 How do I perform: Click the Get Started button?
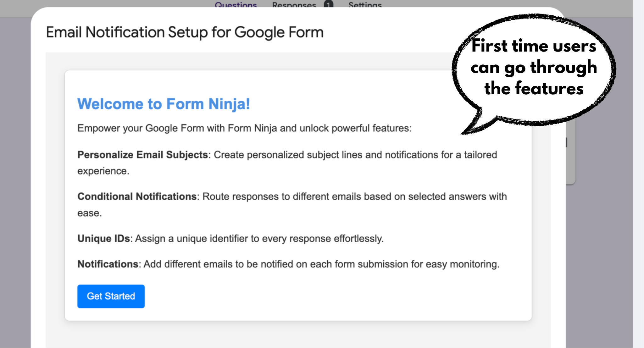click(111, 296)
